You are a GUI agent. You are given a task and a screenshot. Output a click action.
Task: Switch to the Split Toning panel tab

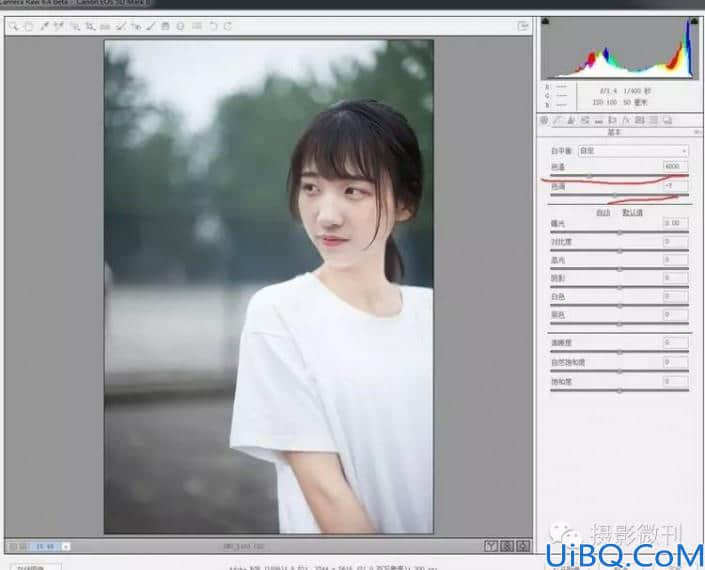[598, 120]
